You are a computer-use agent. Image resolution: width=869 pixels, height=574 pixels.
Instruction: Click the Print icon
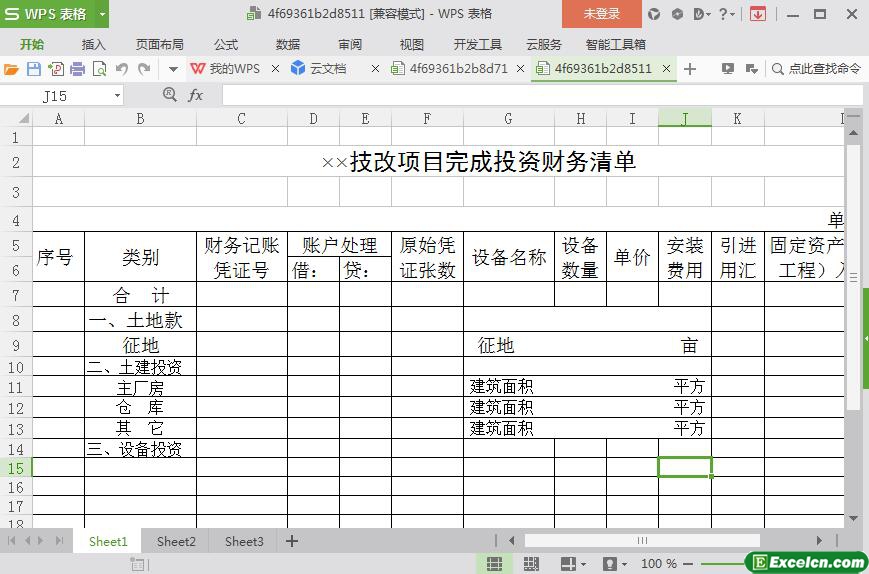click(78, 69)
